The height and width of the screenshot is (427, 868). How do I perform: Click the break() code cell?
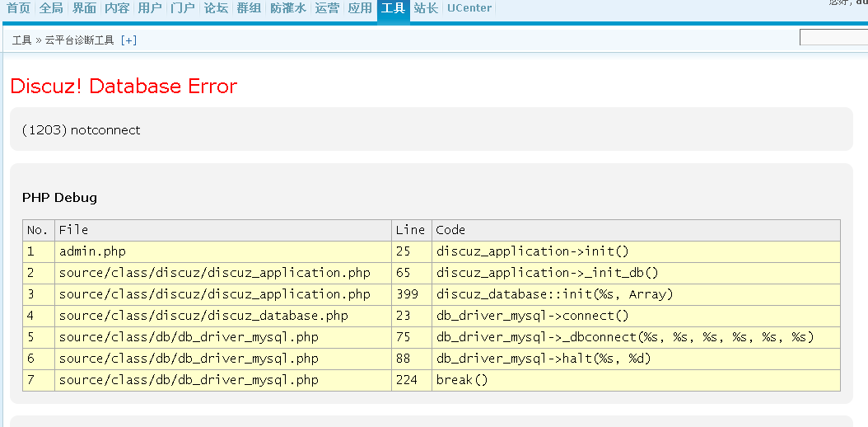[x=636, y=381]
